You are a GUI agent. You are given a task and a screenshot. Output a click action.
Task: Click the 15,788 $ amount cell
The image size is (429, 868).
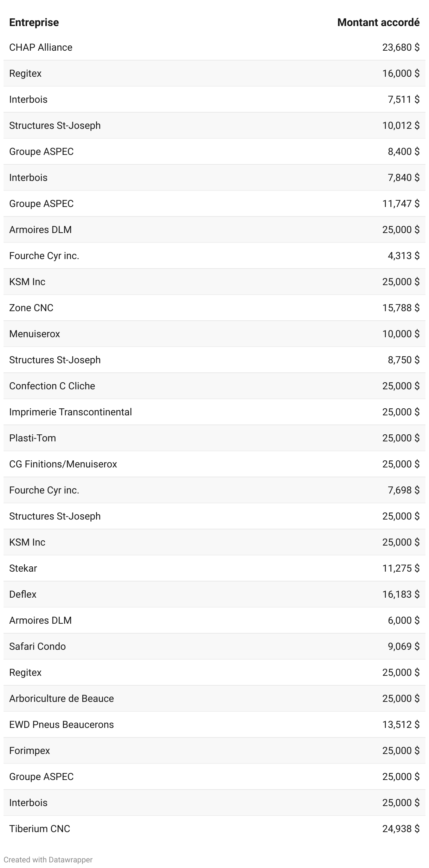coord(401,308)
